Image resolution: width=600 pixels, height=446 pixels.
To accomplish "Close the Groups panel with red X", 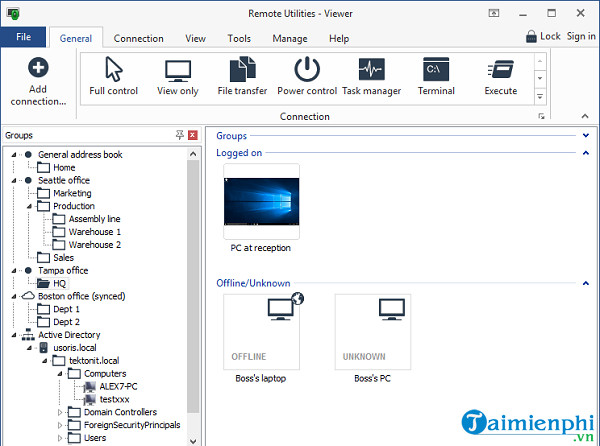I will coord(193,135).
